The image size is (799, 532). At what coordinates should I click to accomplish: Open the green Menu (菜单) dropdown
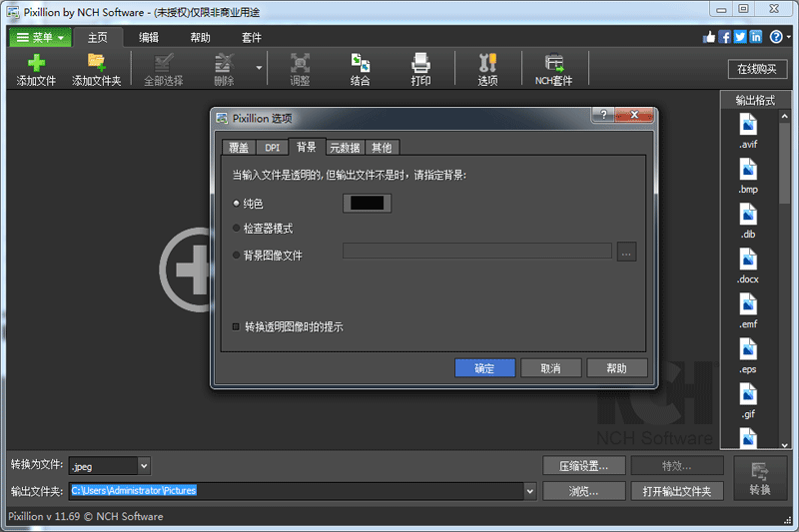[40, 38]
